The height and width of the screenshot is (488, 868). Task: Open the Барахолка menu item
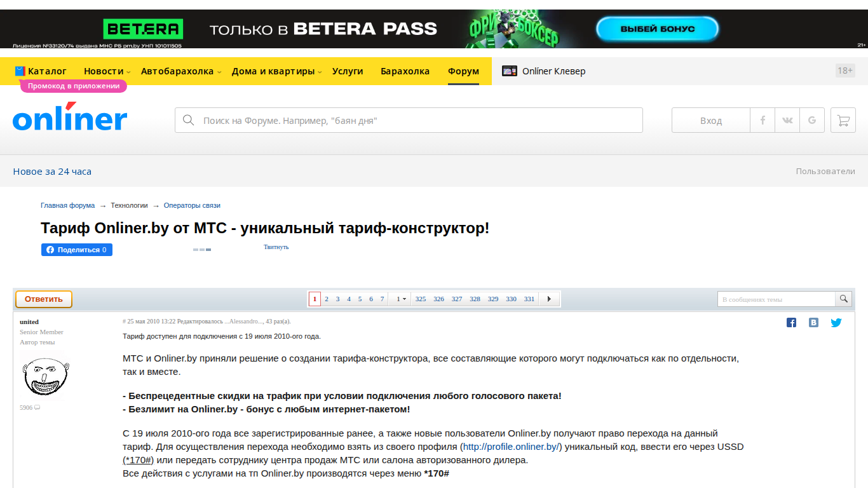point(405,71)
